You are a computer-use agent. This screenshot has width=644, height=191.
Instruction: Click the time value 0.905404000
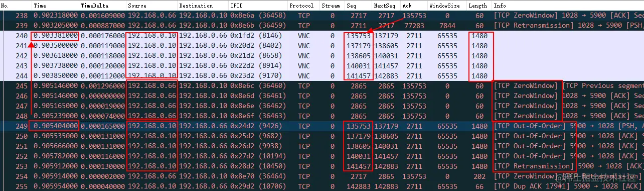coord(55,126)
